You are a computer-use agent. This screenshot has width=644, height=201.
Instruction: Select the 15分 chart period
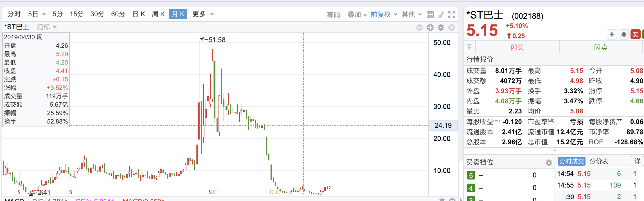click(76, 14)
